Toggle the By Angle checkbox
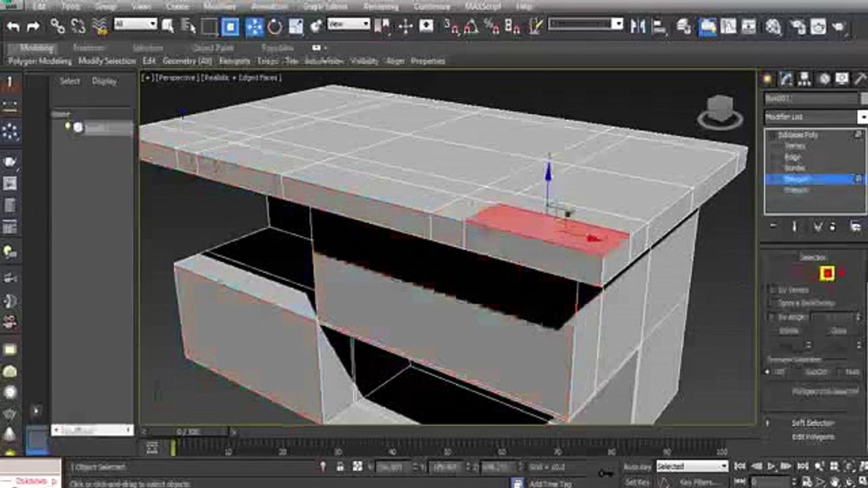The width and height of the screenshot is (868, 488). click(x=773, y=317)
